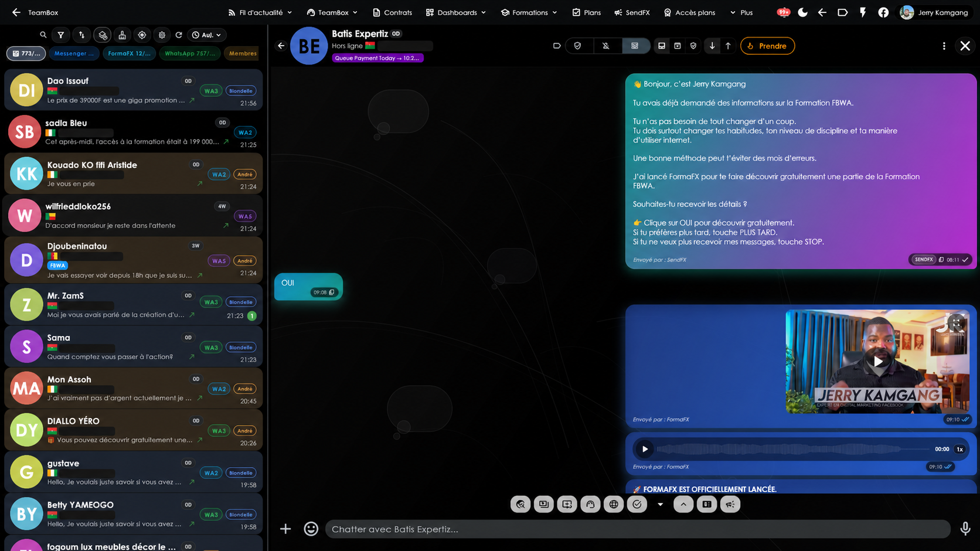
Task: Open the gear settings icon in sidebar toolbar
Action: pos(162,35)
